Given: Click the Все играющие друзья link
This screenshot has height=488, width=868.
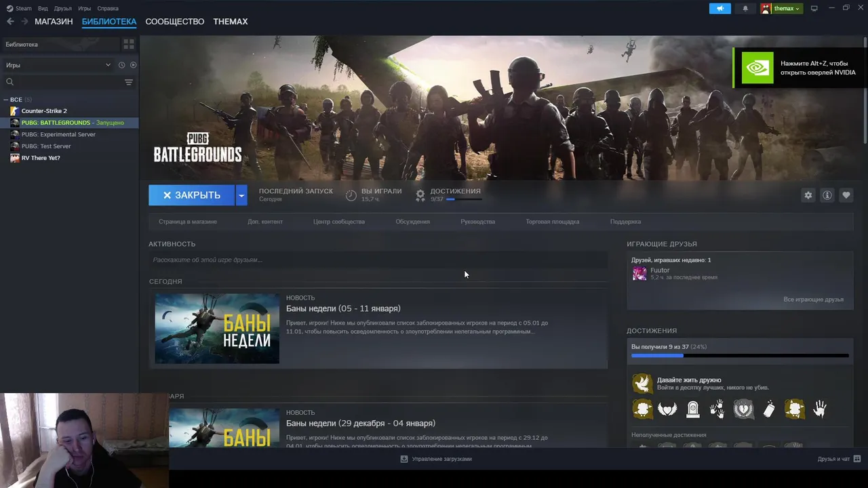Looking at the screenshot, I should (x=813, y=300).
